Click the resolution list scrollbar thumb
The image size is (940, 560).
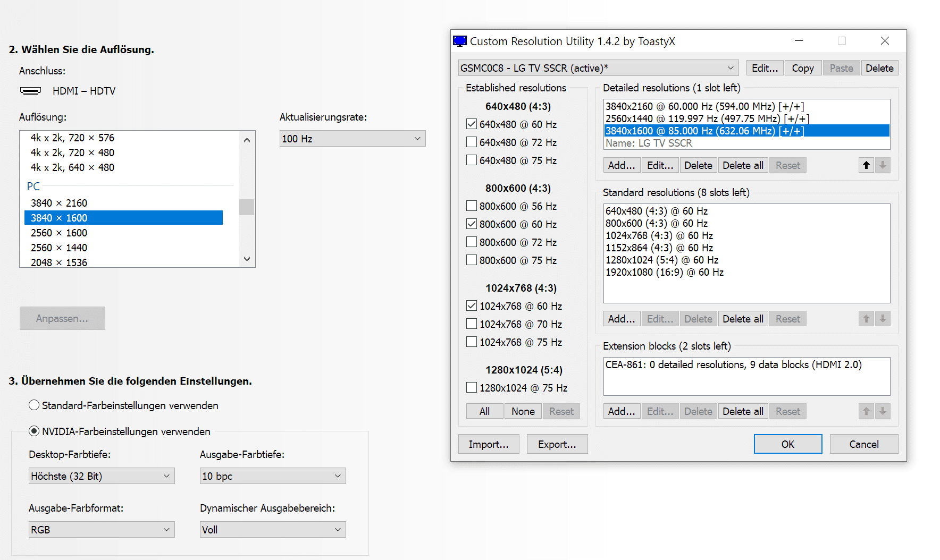[247, 207]
